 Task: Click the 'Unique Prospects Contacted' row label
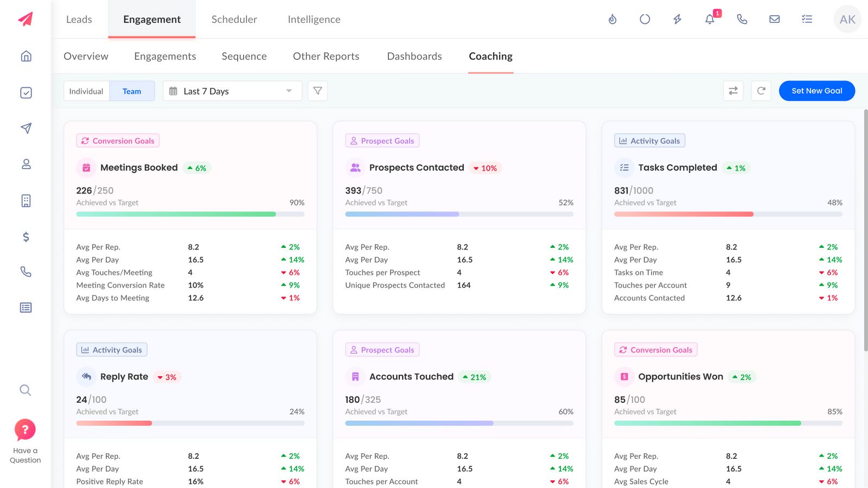click(x=395, y=285)
